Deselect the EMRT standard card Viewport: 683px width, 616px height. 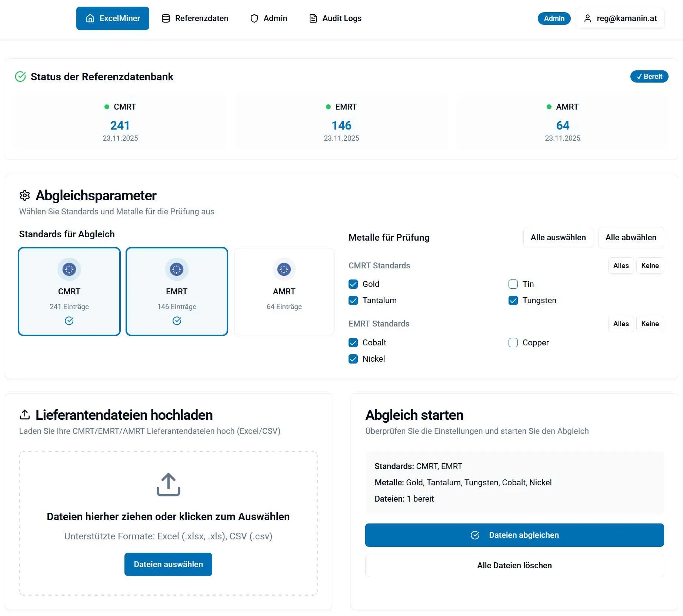coord(177,292)
